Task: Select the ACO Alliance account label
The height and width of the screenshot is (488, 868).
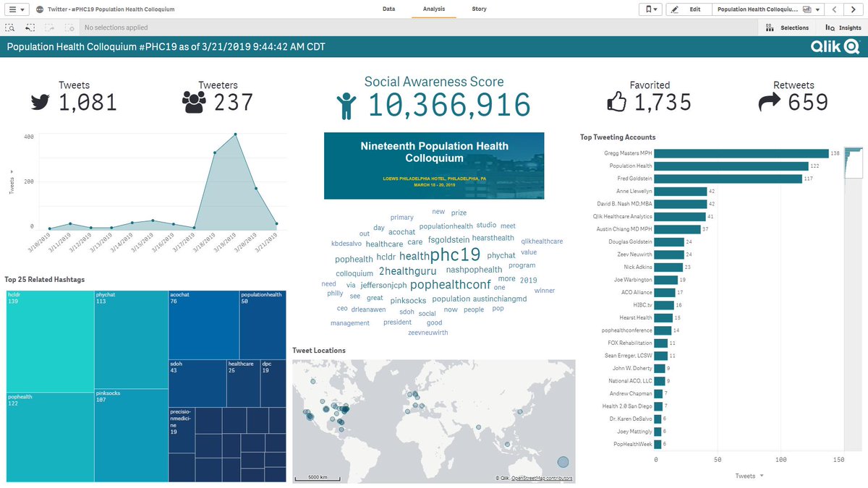Action: tap(637, 292)
